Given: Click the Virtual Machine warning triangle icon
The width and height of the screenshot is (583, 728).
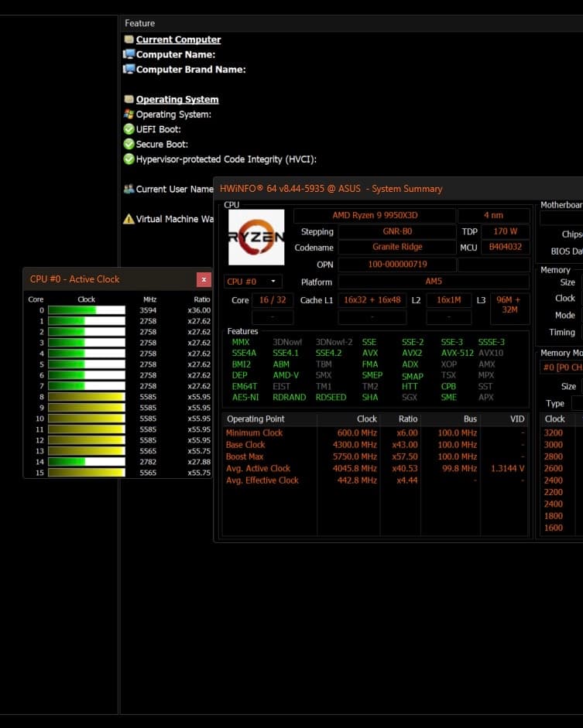Looking at the screenshot, I should point(129,219).
